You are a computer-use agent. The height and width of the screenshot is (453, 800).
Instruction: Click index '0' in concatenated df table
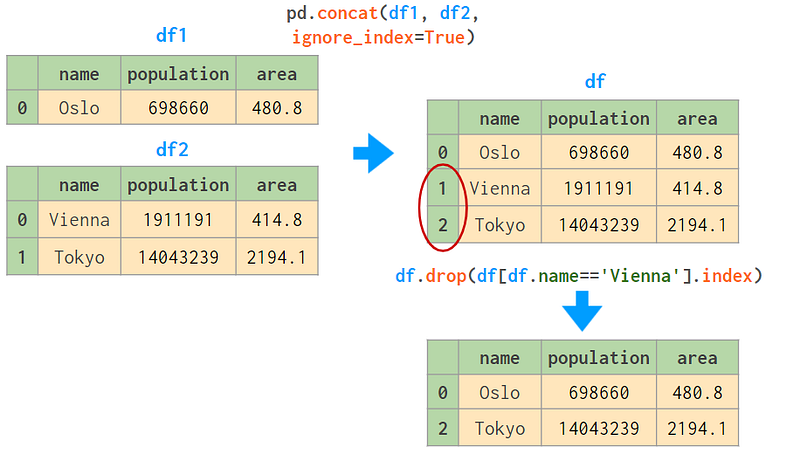coord(442,152)
